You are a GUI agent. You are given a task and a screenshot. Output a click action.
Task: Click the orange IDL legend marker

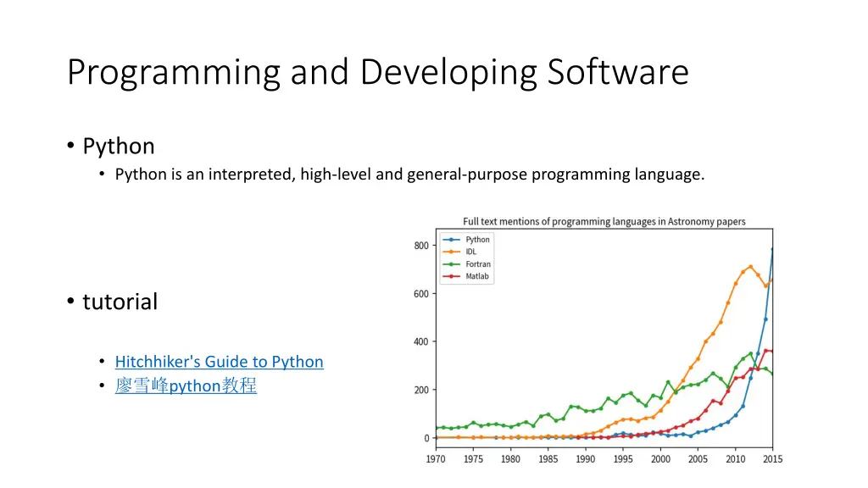[453, 252]
